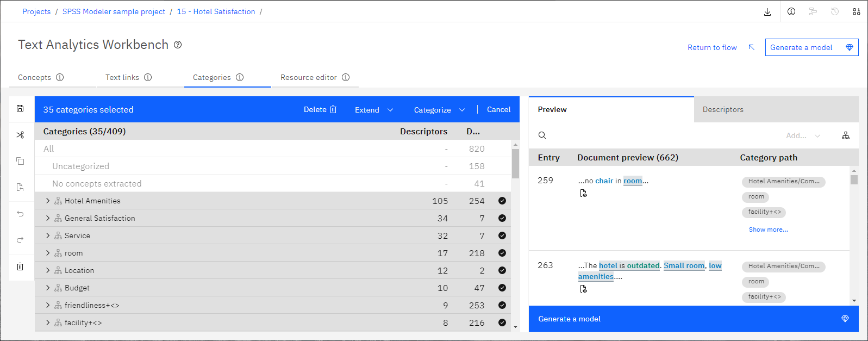Open document icon under entry 259

[x=583, y=193]
